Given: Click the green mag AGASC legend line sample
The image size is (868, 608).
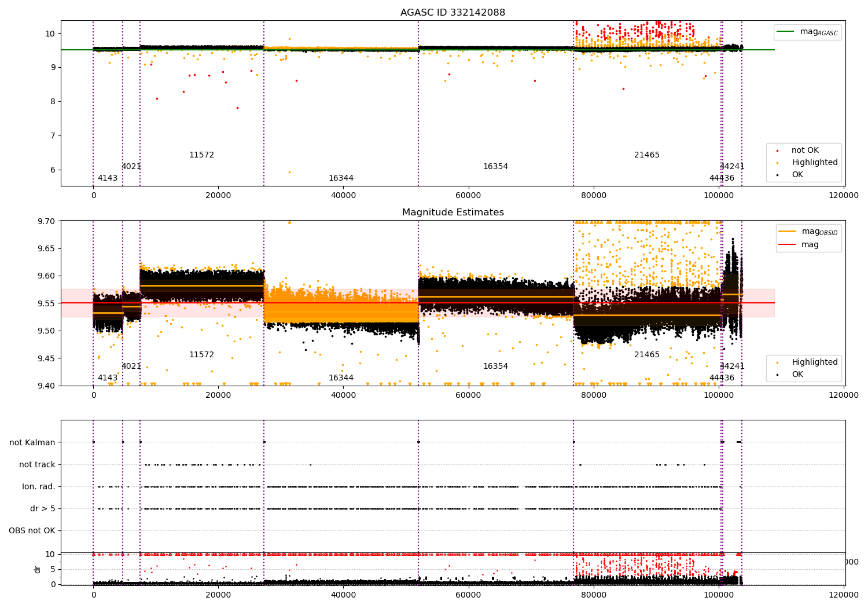Looking at the screenshot, I should click(785, 32).
